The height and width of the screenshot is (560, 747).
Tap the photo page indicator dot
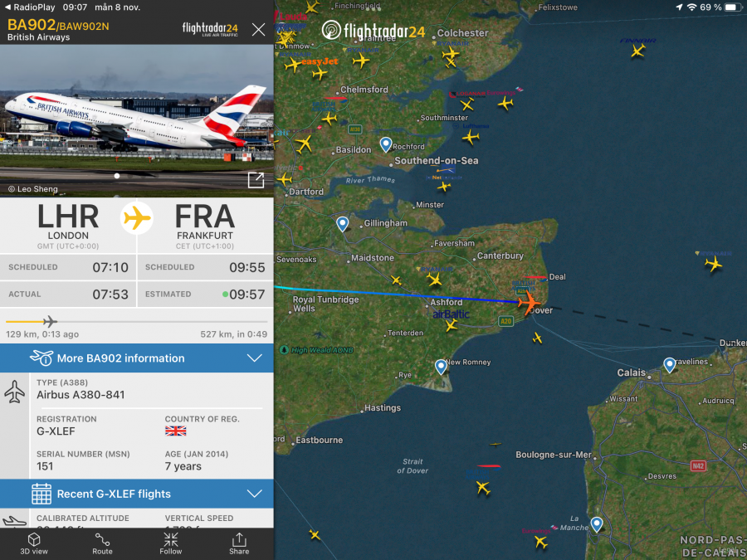click(x=117, y=176)
